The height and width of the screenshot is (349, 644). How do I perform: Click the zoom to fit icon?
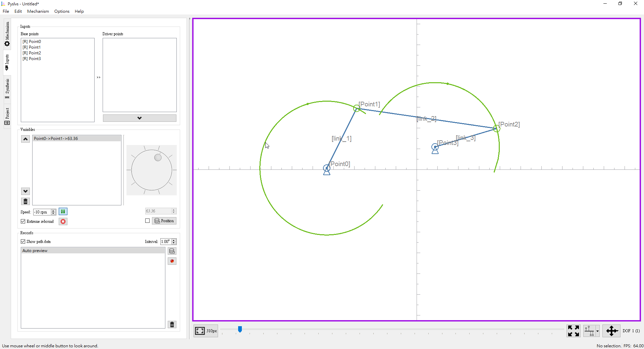[x=200, y=331]
